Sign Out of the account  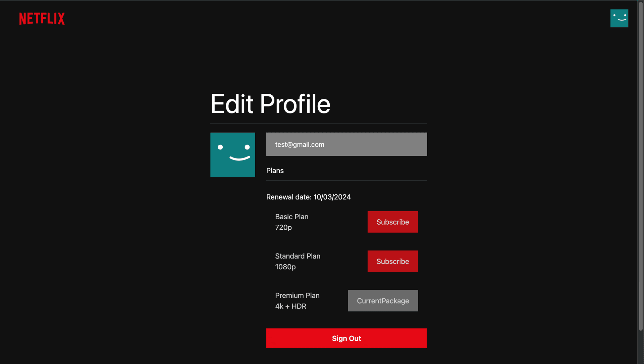pos(346,338)
